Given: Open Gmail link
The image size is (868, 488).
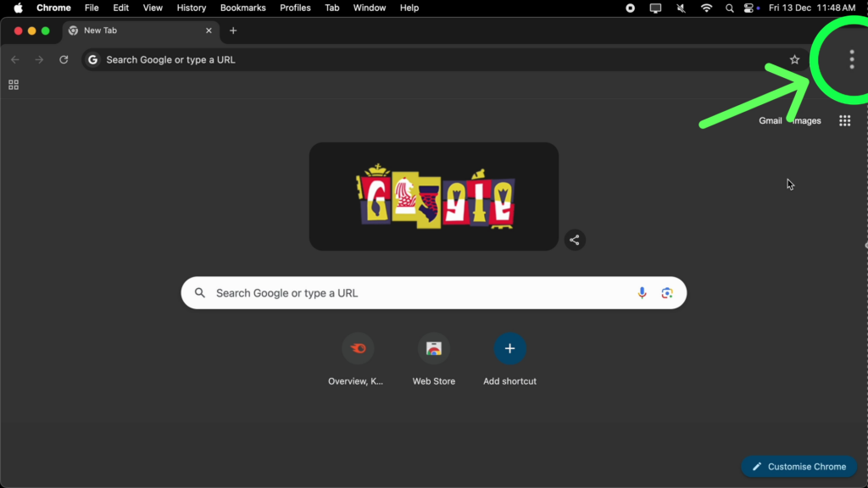Looking at the screenshot, I should click(770, 120).
